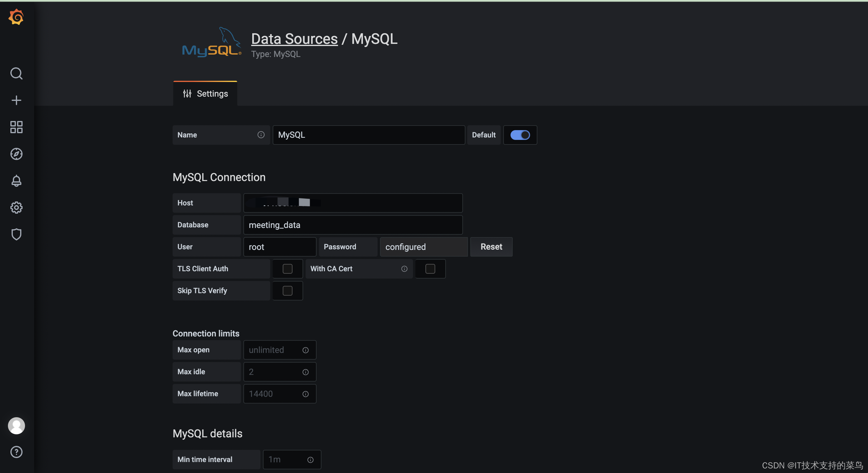
Task: Open the Explore compass icon
Action: click(16, 154)
